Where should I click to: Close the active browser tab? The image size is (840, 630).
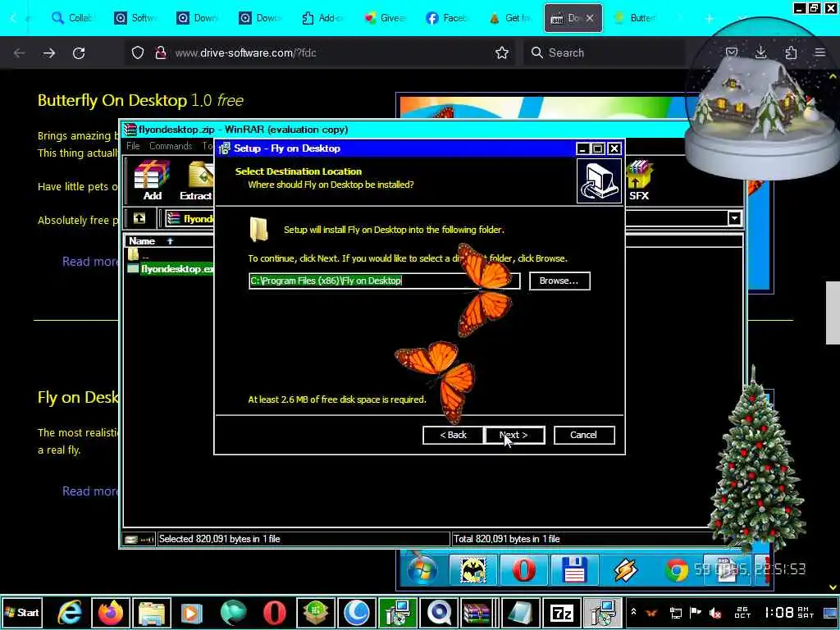pyautogui.click(x=590, y=18)
